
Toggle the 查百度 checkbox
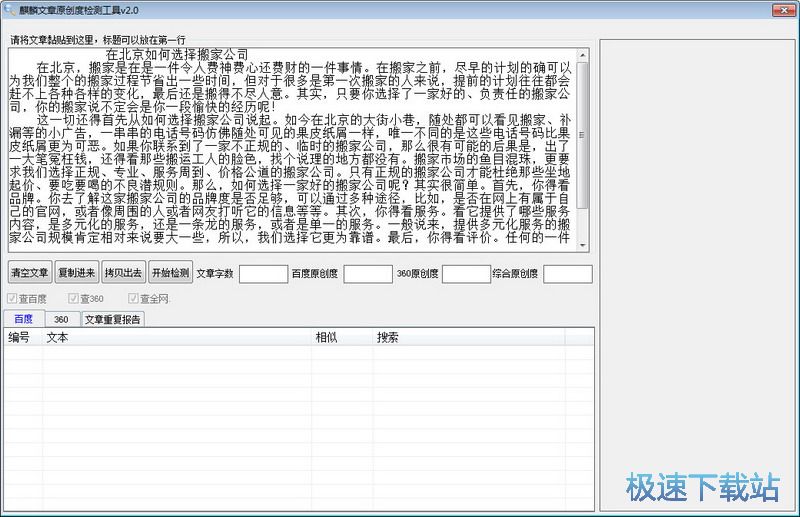click(12, 298)
